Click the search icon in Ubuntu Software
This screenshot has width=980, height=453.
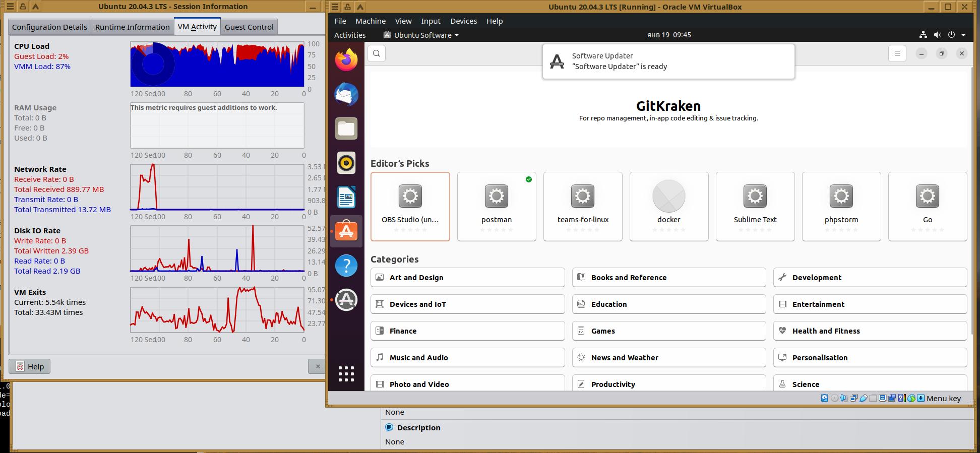click(377, 53)
